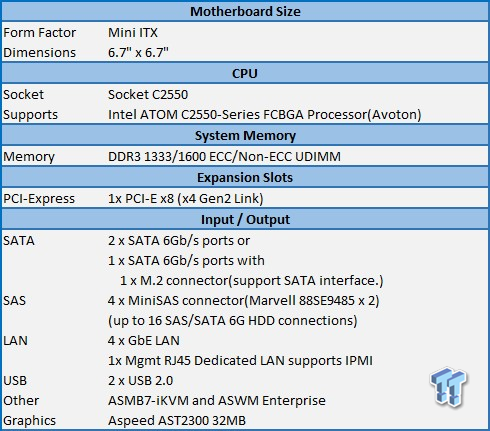The image size is (490, 431).
Task: Click the CPU section header
Action: [245, 73]
